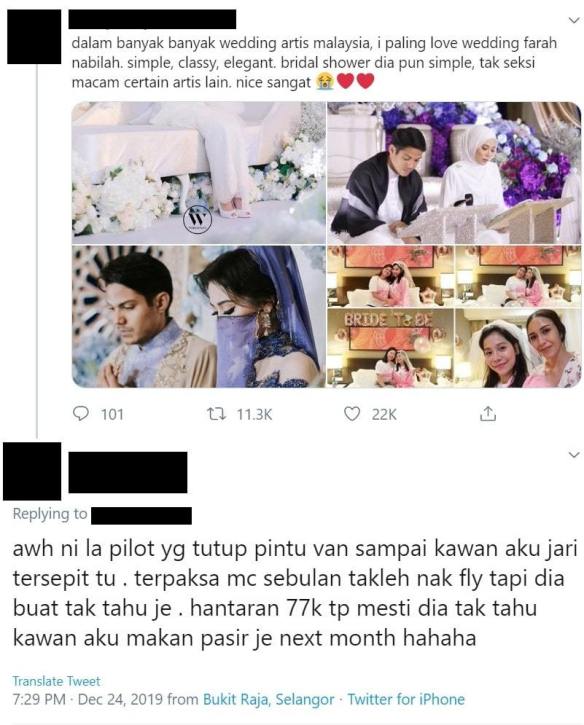The height and width of the screenshot is (725, 584).
Task: Like the tweet with the heart icon
Action: coord(352,413)
